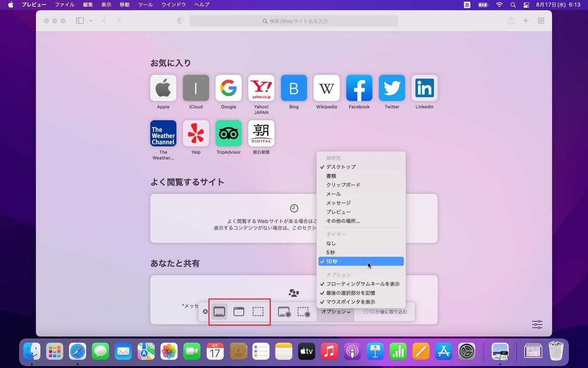Viewport: 588px width, 368px height.
Task: Open Control Center in menu bar
Action: [x=526, y=4]
